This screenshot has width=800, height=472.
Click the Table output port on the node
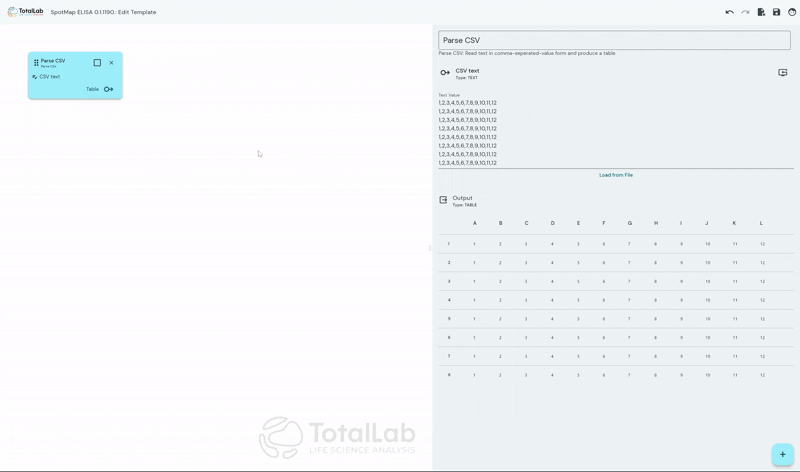pyautogui.click(x=109, y=89)
